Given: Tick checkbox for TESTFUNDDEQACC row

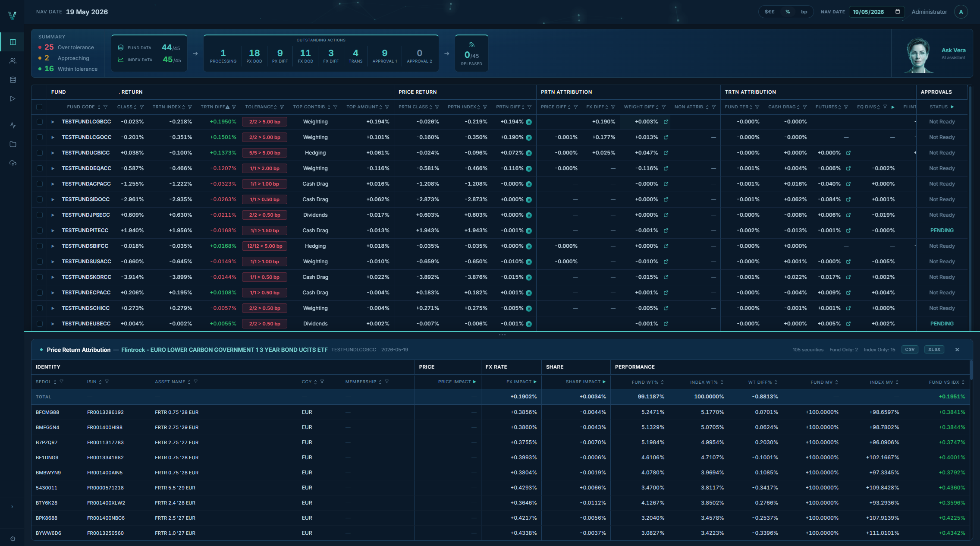Looking at the screenshot, I should tap(40, 168).
